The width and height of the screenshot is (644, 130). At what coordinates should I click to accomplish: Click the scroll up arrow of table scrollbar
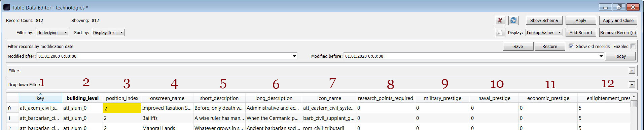[634, 97]
